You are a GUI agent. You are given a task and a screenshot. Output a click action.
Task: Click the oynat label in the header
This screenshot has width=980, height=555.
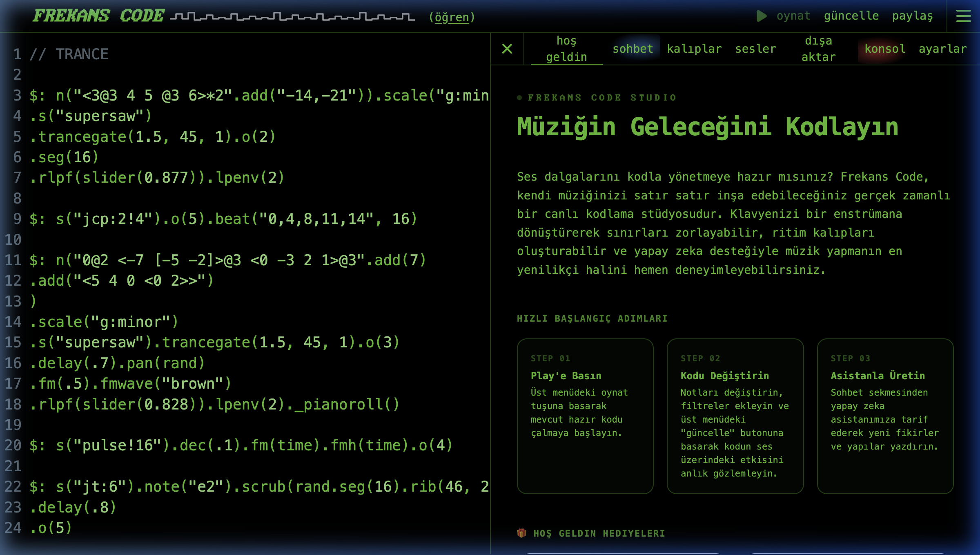[793, 16]
